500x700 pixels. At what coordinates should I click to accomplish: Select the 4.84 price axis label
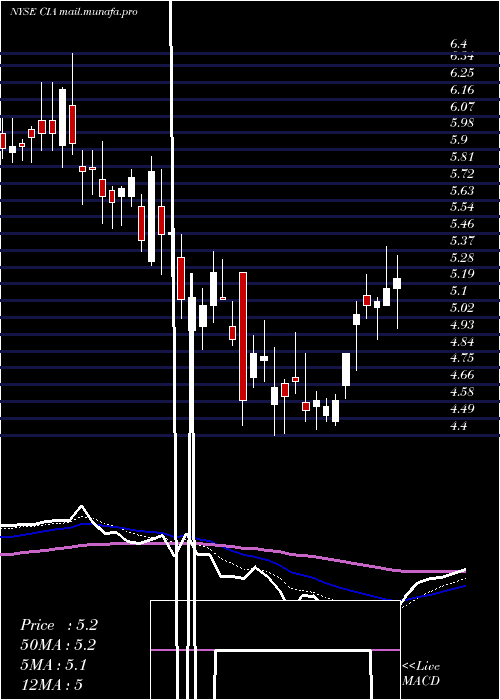[462, 342]
